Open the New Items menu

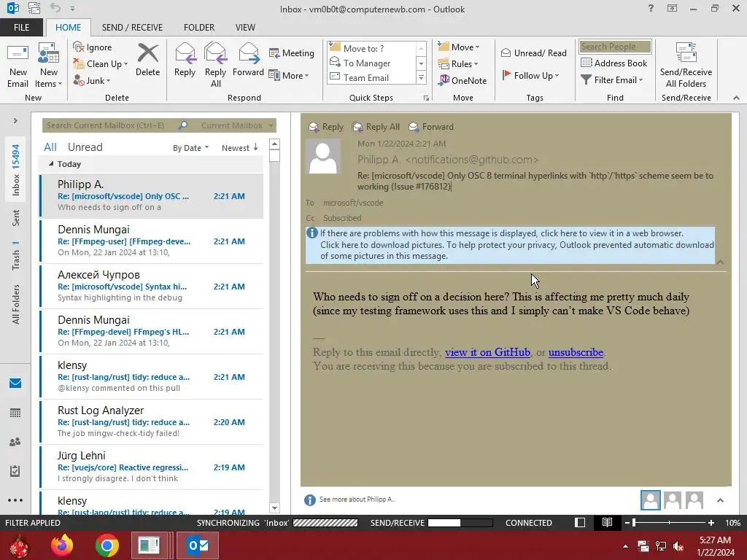tap(49, 66)
